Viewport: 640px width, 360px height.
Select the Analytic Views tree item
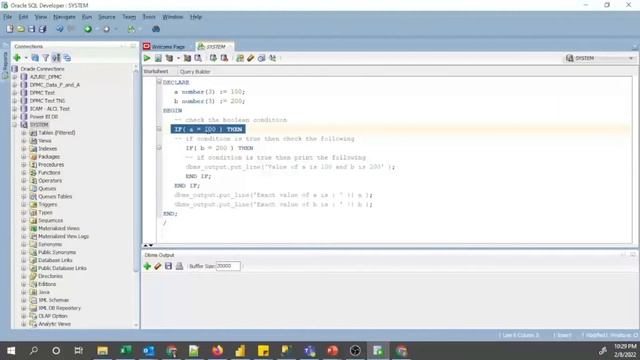point(54,324)
